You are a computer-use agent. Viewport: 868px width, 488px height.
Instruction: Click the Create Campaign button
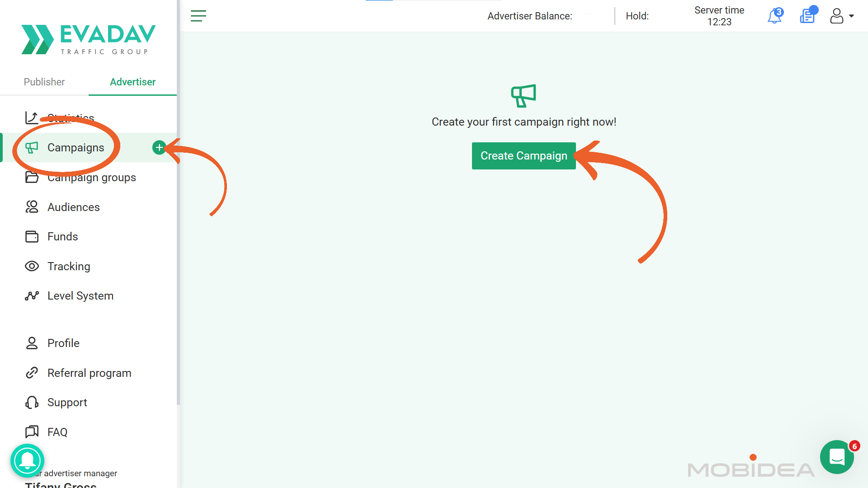[x=524, y=156]
